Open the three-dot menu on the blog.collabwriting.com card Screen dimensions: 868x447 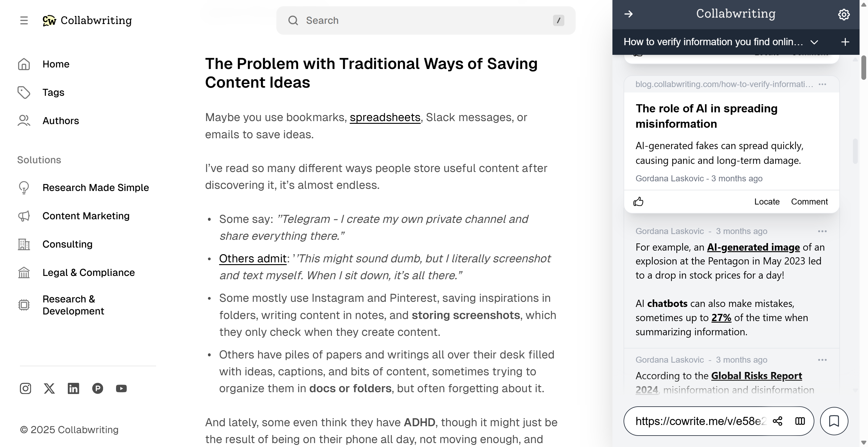[822, 84]
